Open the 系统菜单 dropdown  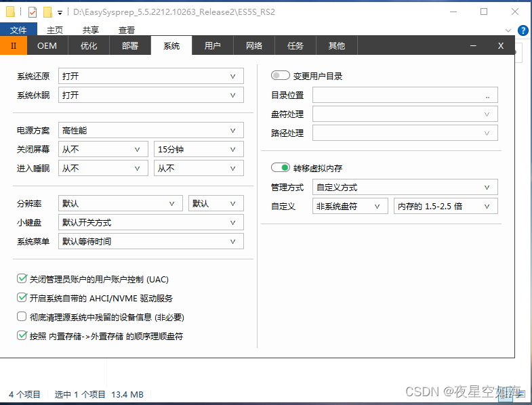click(151, 242)
